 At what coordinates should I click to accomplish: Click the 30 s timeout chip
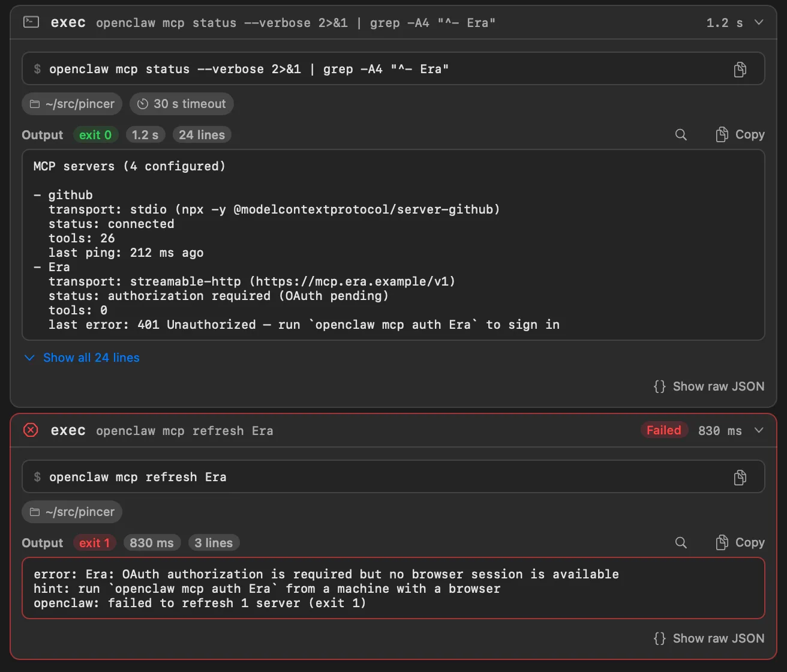coord(182,104)
